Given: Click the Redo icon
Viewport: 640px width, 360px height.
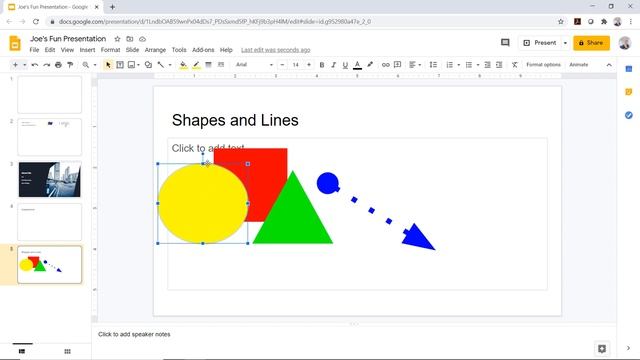Looking at the screenshot, I should [47, 65].
